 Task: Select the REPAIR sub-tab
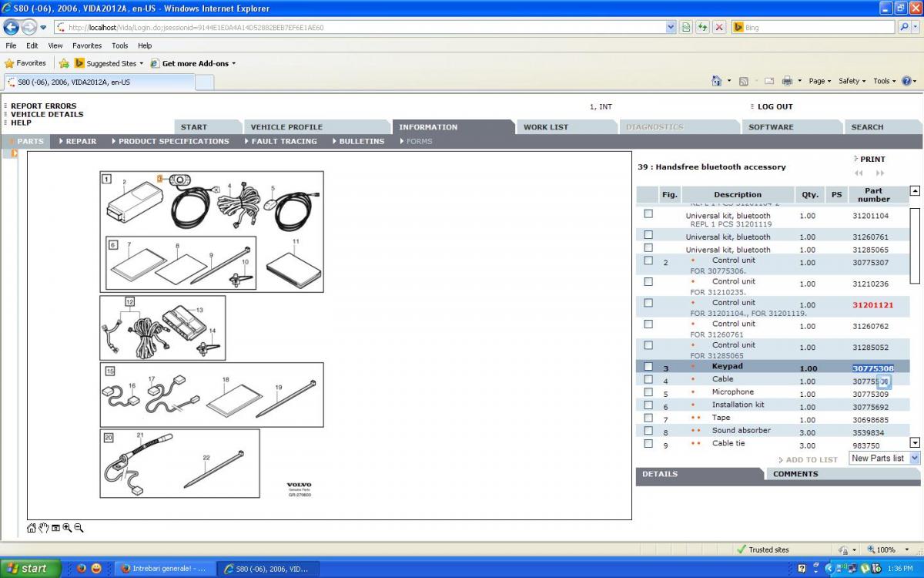click(x=81, y=141)
